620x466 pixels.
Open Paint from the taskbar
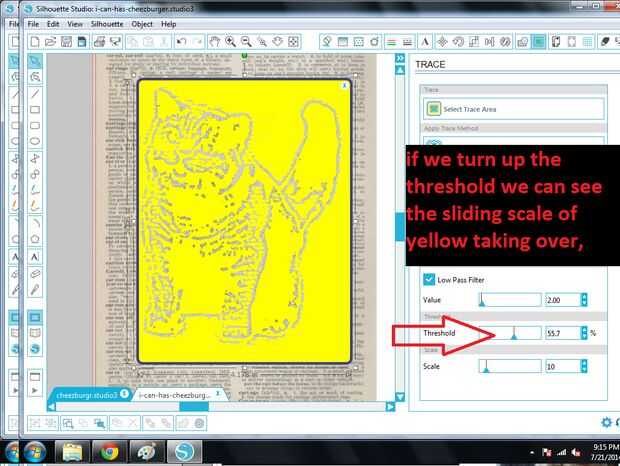pos(147,452)
